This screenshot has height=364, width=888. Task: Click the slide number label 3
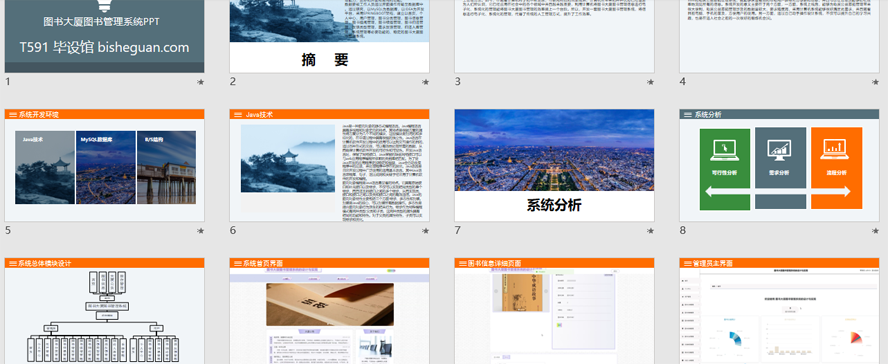(x=458, y=82)
